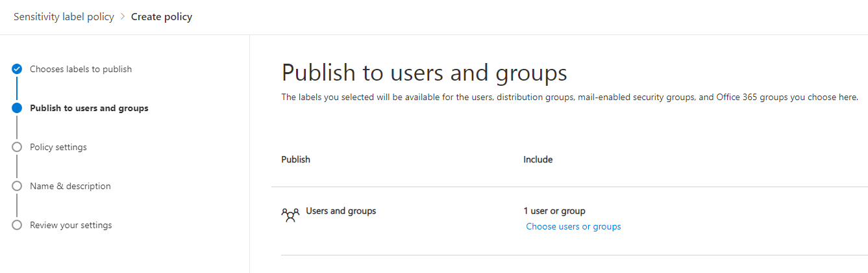Go back to Sensitivity label policy breadcrumb

[64, 17]
